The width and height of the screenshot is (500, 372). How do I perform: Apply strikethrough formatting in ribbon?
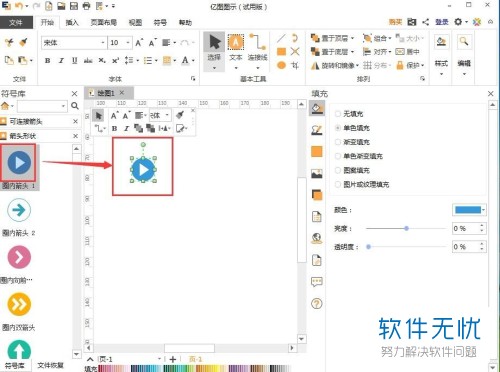click(88, 61)
